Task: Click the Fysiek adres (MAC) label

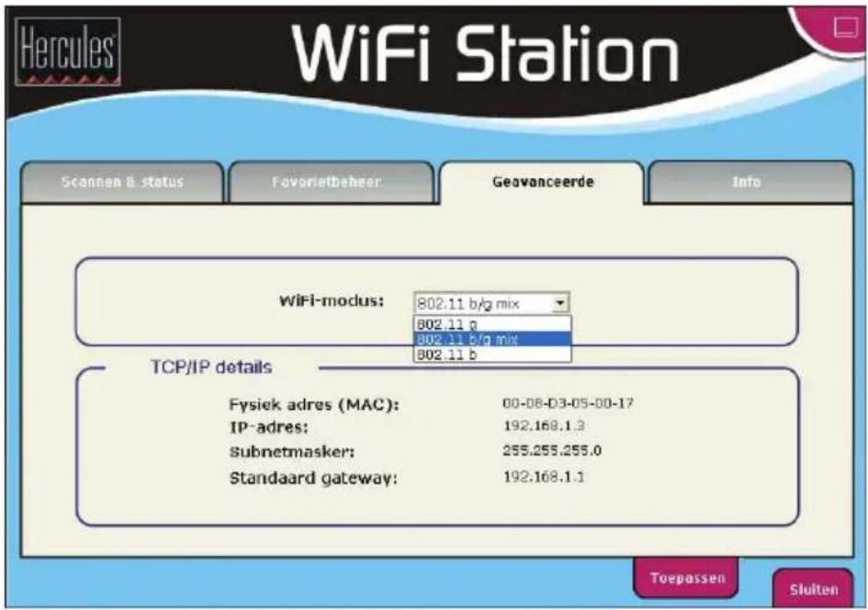Action: pos(314,405)
